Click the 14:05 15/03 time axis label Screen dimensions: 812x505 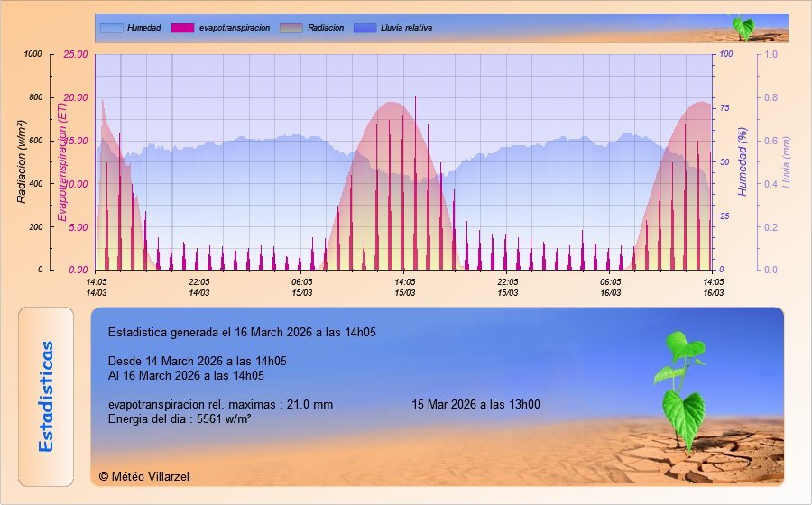(405, 287)
